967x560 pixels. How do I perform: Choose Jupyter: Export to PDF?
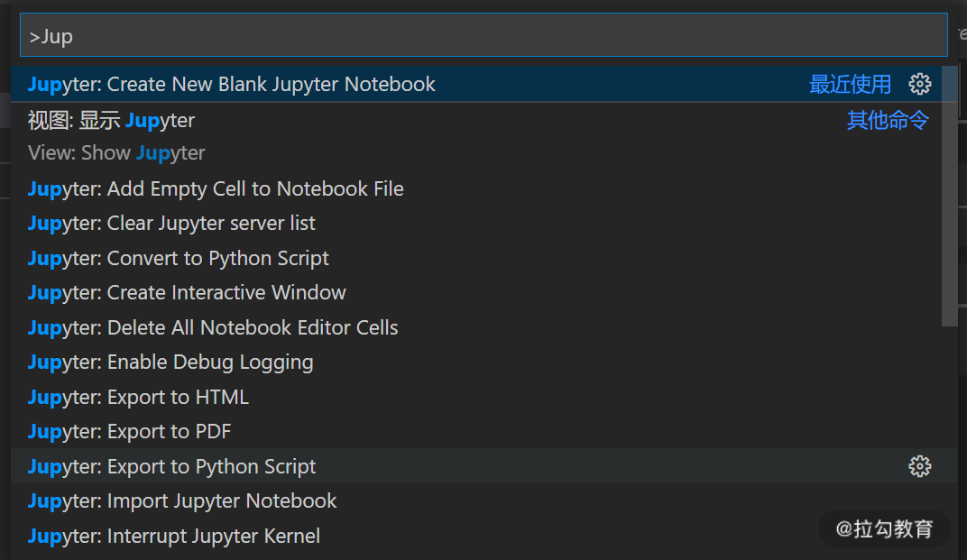coord(476,431)
